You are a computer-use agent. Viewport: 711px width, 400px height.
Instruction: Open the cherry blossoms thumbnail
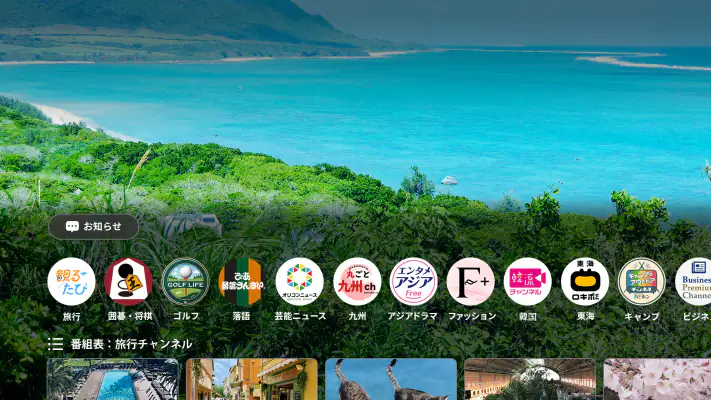point(657,379)
